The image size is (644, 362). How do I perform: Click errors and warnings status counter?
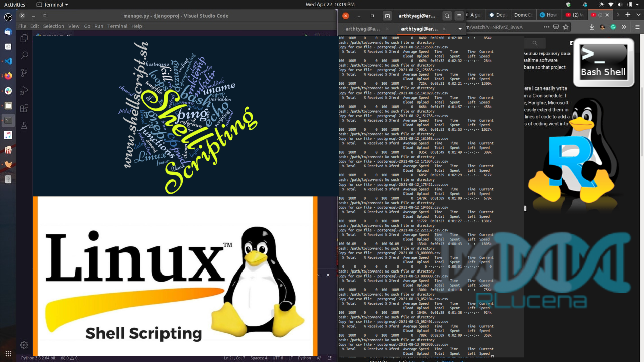(69, 358)
